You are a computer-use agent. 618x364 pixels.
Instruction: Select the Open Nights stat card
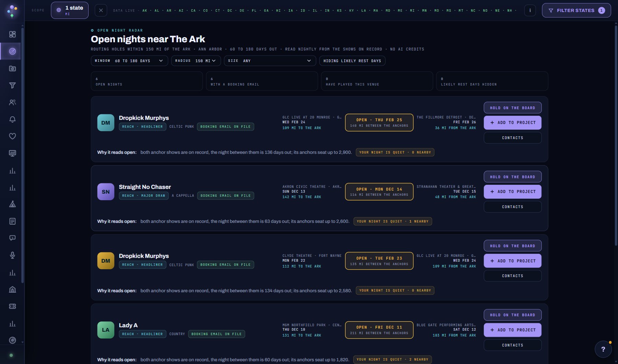[147, 81]
